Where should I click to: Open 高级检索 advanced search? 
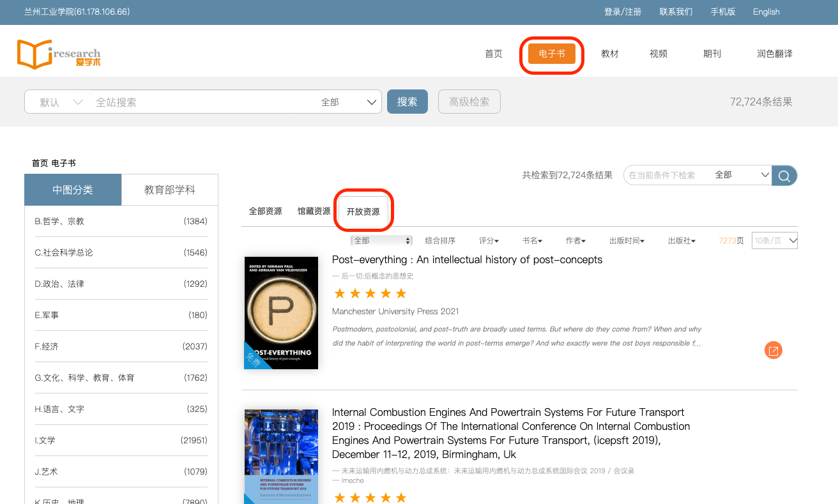click(469, 102)
